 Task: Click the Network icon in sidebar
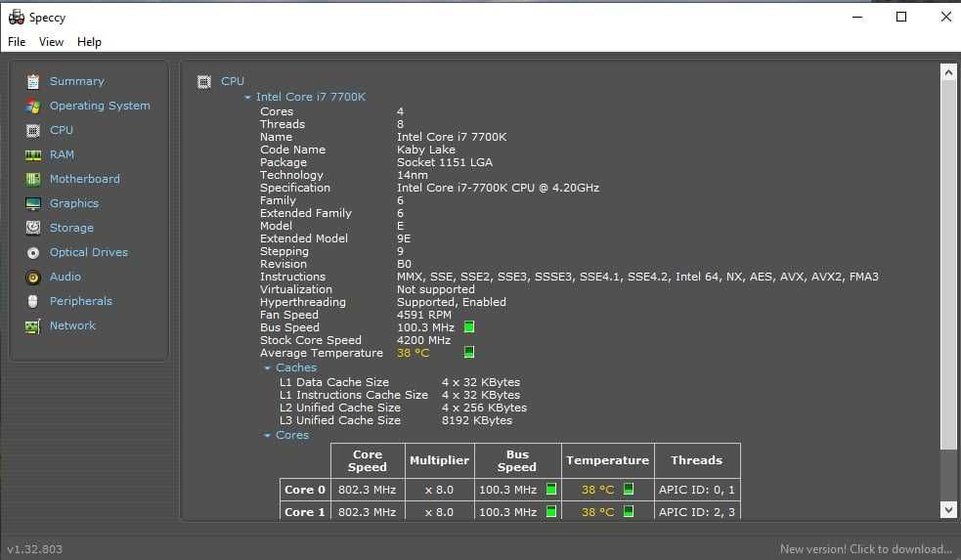click(33, 326)
